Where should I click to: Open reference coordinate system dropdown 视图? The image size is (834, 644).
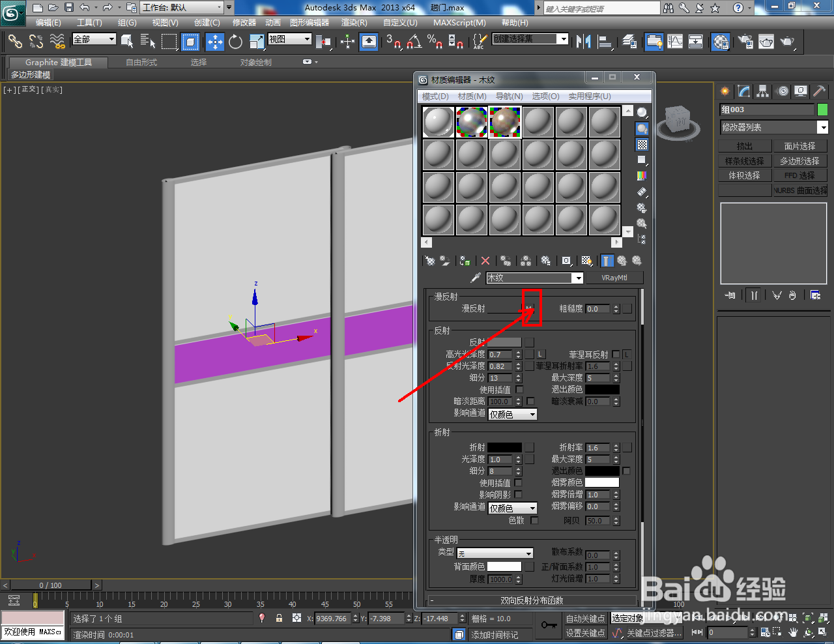point(290,40)
